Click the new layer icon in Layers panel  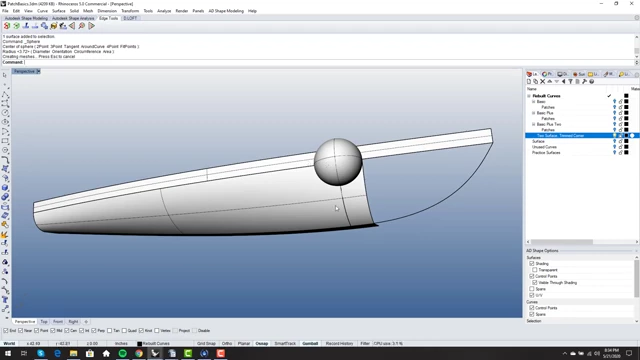tap(529, 82)
